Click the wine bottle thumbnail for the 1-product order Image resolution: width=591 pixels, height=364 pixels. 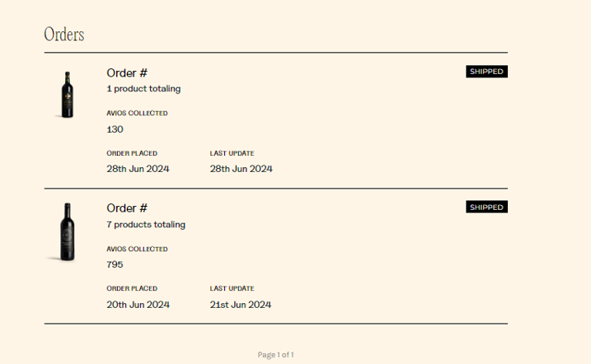[x=68, y=94]
